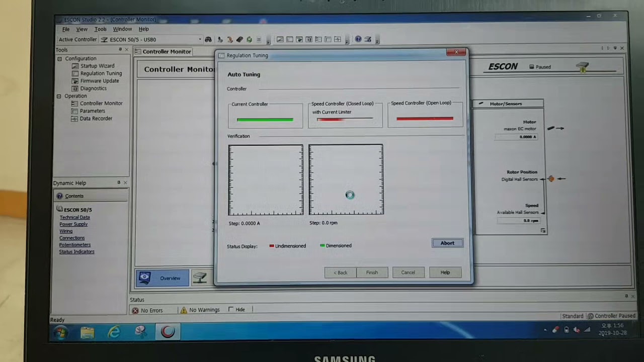Open the Technical Data help link
Screen dimensions: 644x362
74,217
